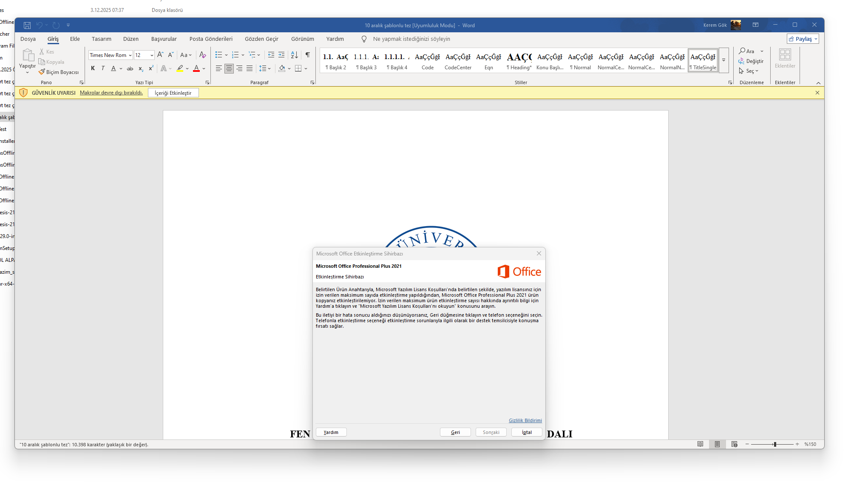Open the font size dropdown showing 12
This screenshot has height=482, width=868.
click(x=152, y=55)
